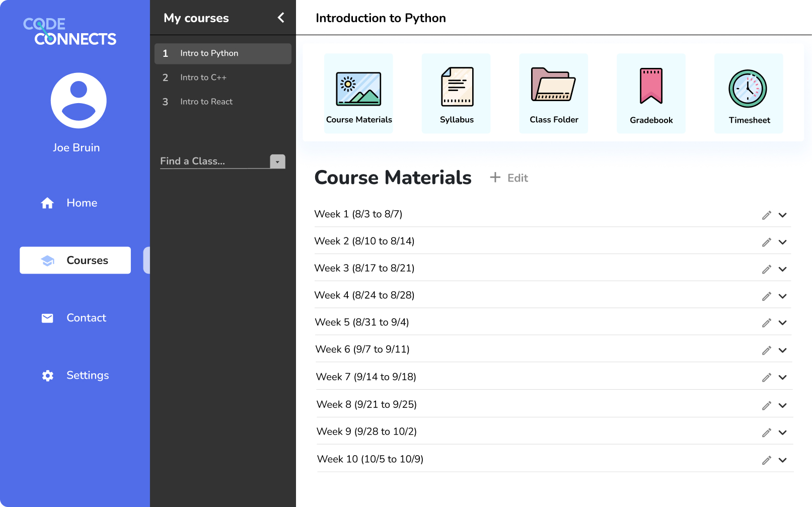This screenshot has width=812, height=507.
Task: Expand Week 9 (9/28 to 10/2) chevron
Action: tap(783, 433)
